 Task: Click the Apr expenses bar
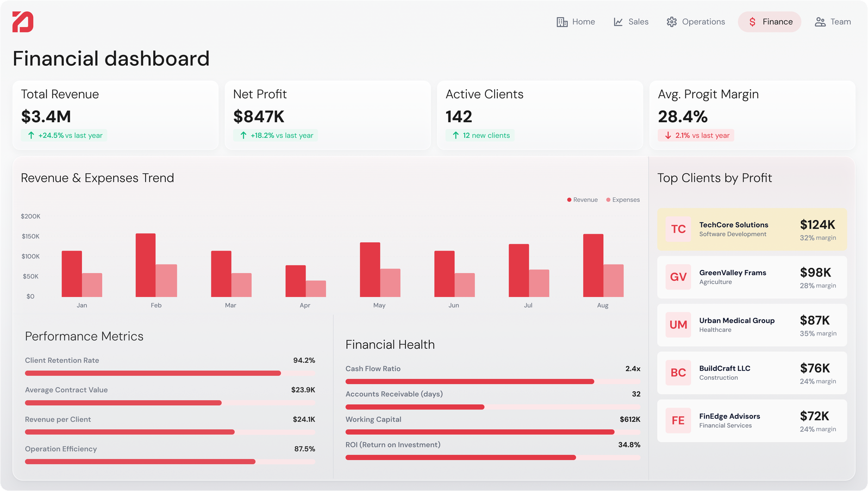[316, 289]
